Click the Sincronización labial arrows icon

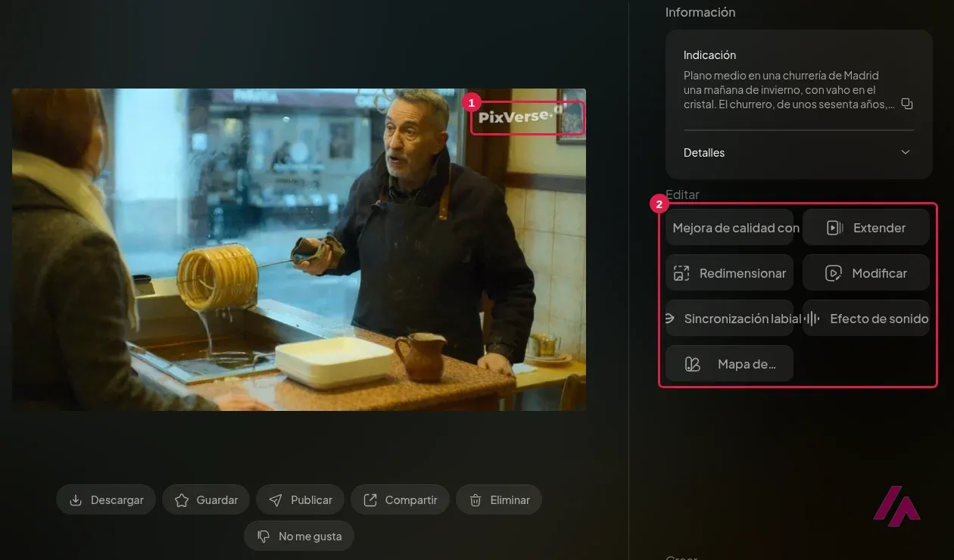coord(670,319)
